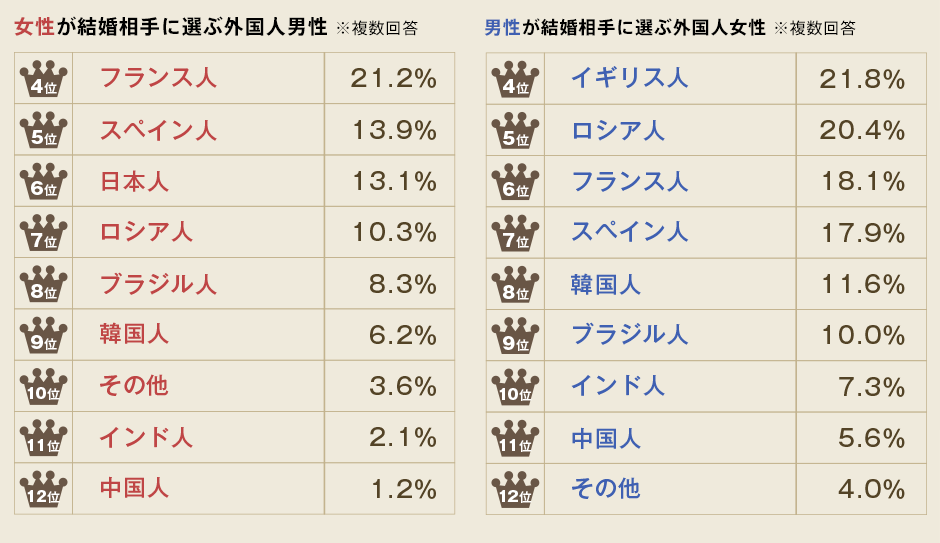
Task: Select the red その他 label at 10位
Action: [x=134, y=386]
